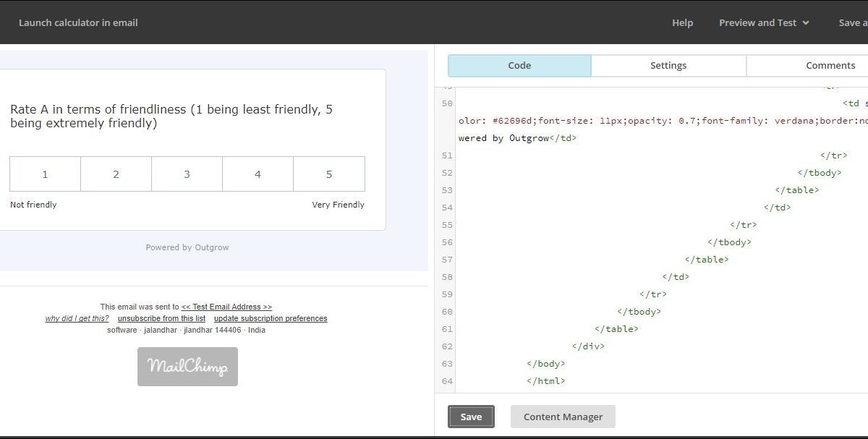Click the Save button below the editor

[471, 417]
